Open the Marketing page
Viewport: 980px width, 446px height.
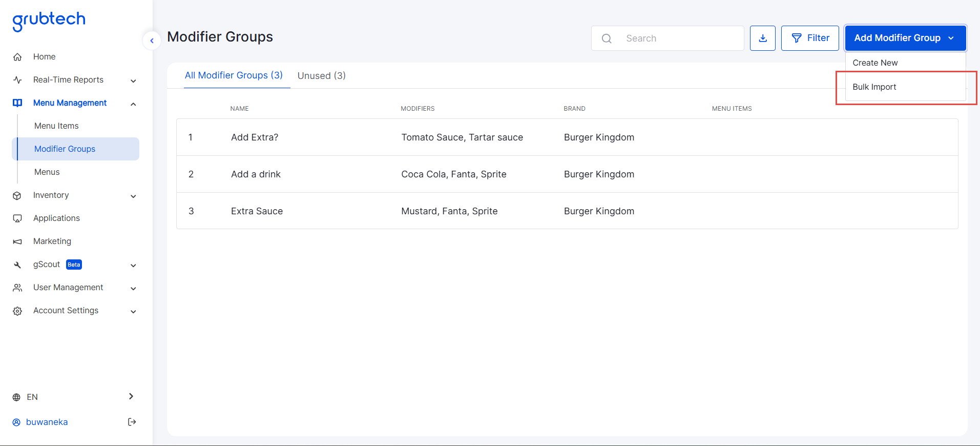52,241
